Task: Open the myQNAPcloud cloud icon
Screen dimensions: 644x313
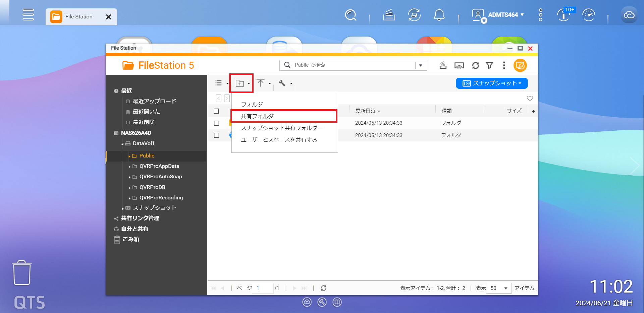Action: pyautogui.click(x=629, y=15)
